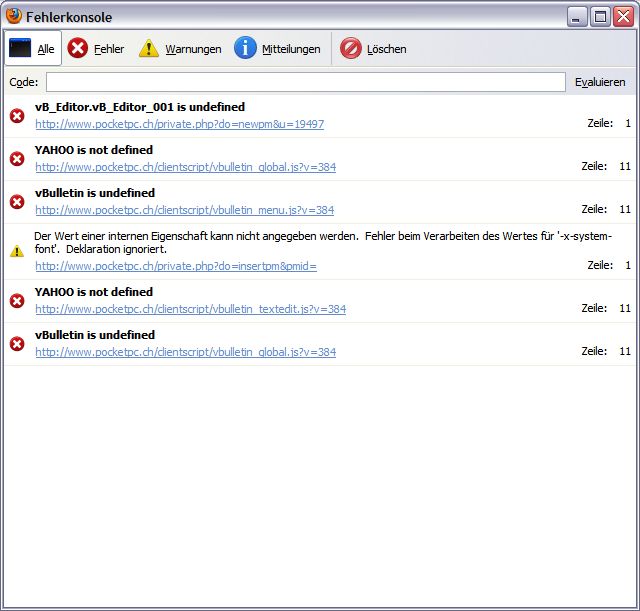Click error icon beside vB_Editor message

[x=17, y=116]
